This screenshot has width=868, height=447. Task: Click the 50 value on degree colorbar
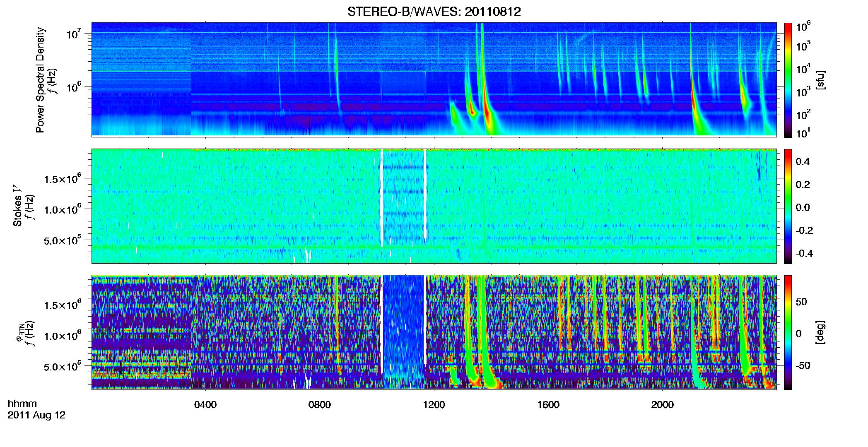[x=801, y=302]
